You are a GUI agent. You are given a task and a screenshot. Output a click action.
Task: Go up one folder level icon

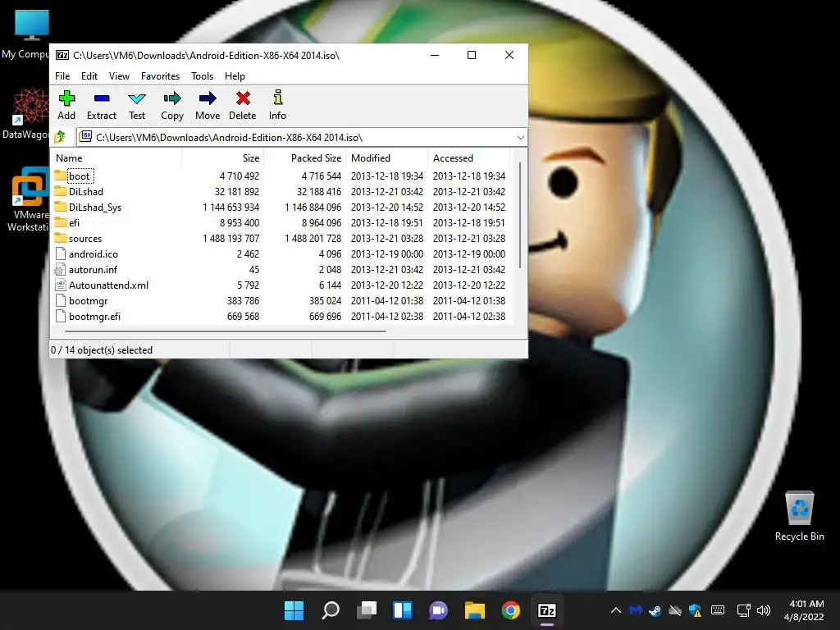[x=60, y=137]
